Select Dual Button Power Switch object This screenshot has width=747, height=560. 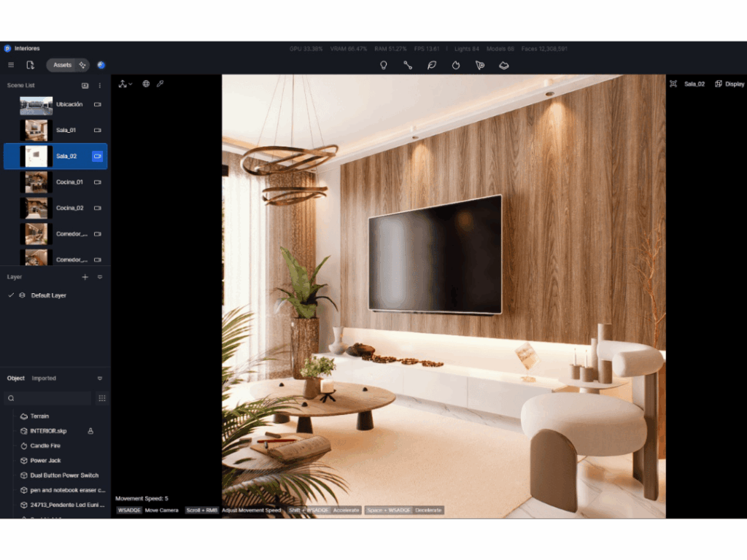[x=64, y=475]
